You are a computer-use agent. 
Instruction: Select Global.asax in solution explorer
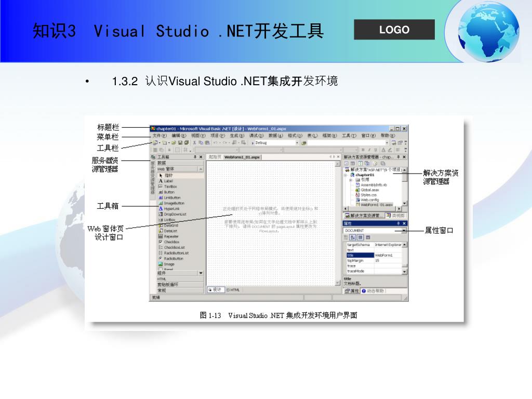pos(367,190)
